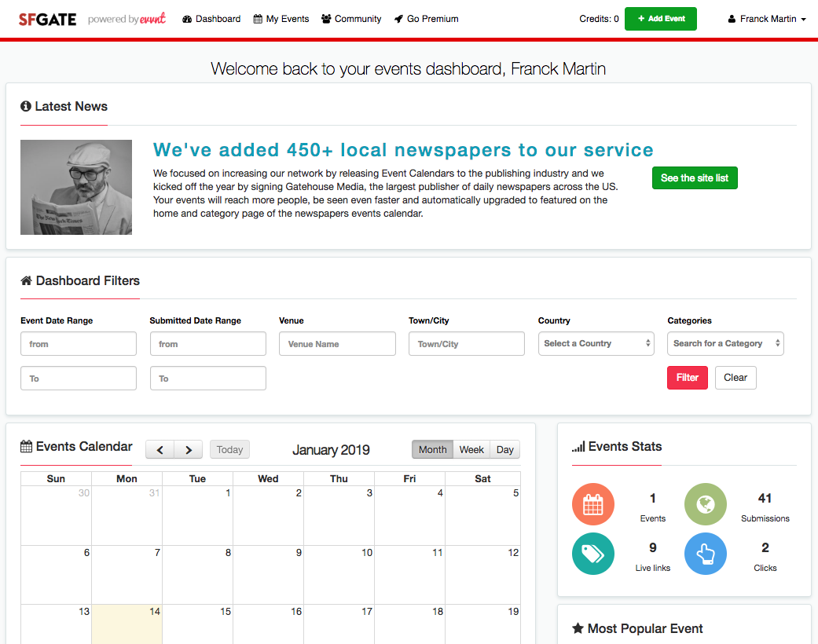Click the January 2019 calendar title

click(331, 450)
